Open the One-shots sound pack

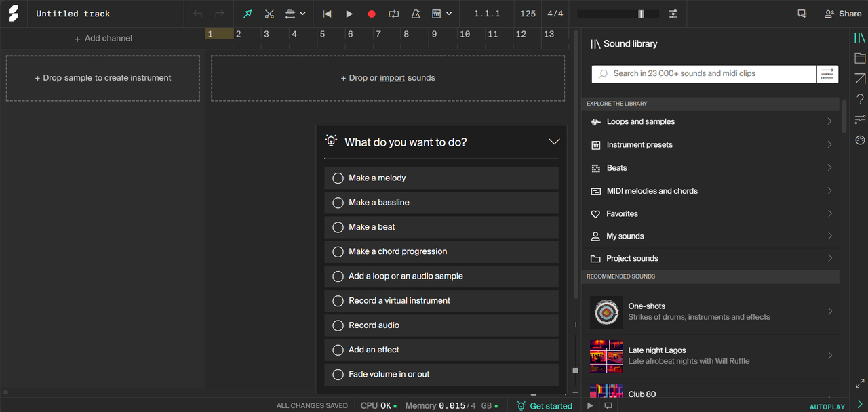[x=710, y=312]
